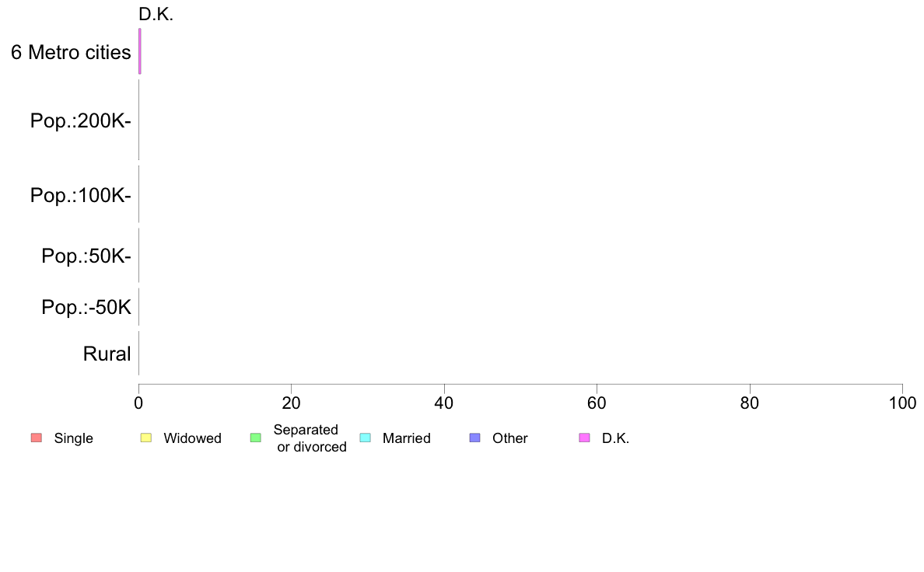The image size is (924, 572).
Task: Click the Widowed yellow legend swatch
Action: tap(146, 438)
